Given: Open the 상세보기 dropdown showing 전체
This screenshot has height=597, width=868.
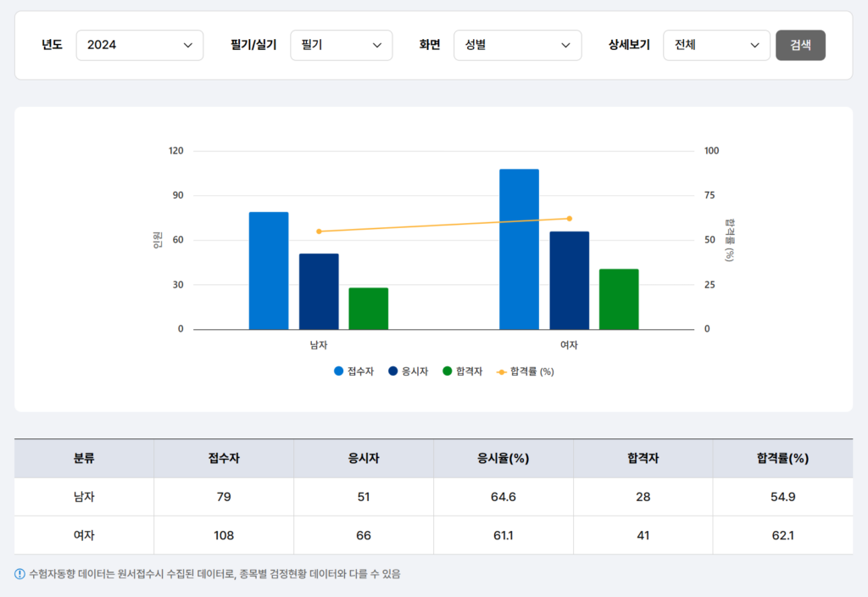Looking at the screenshot, I should pyautogui.click(x=716, y=45).
